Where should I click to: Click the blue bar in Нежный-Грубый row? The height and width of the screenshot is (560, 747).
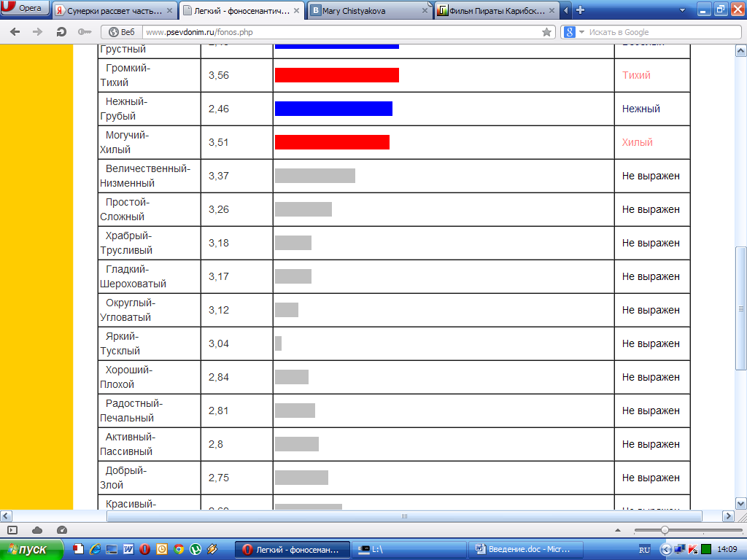333,109
